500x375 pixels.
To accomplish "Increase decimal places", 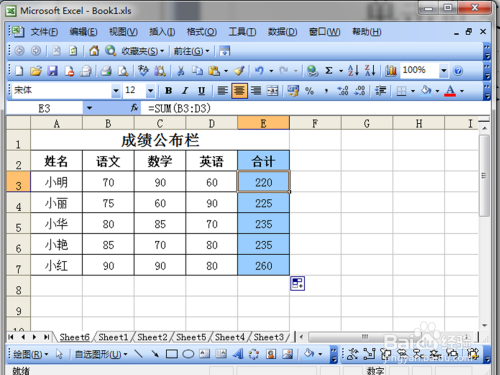I will coord(343,91).
